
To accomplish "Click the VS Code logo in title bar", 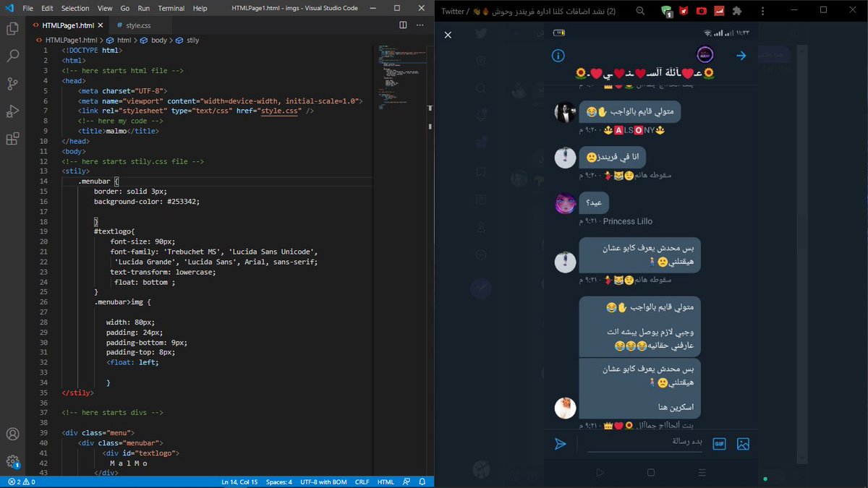I will pyautogui.click(x=9, y=8).
